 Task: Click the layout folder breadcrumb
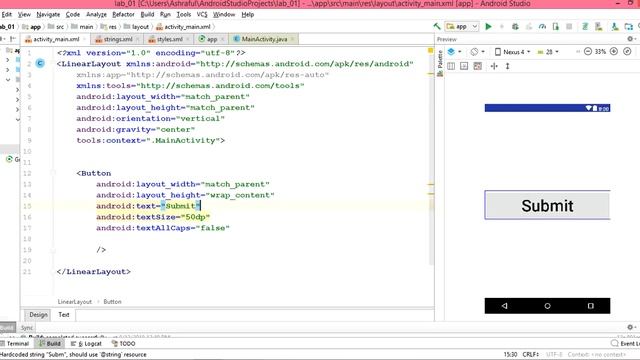(x=137, y=27)
